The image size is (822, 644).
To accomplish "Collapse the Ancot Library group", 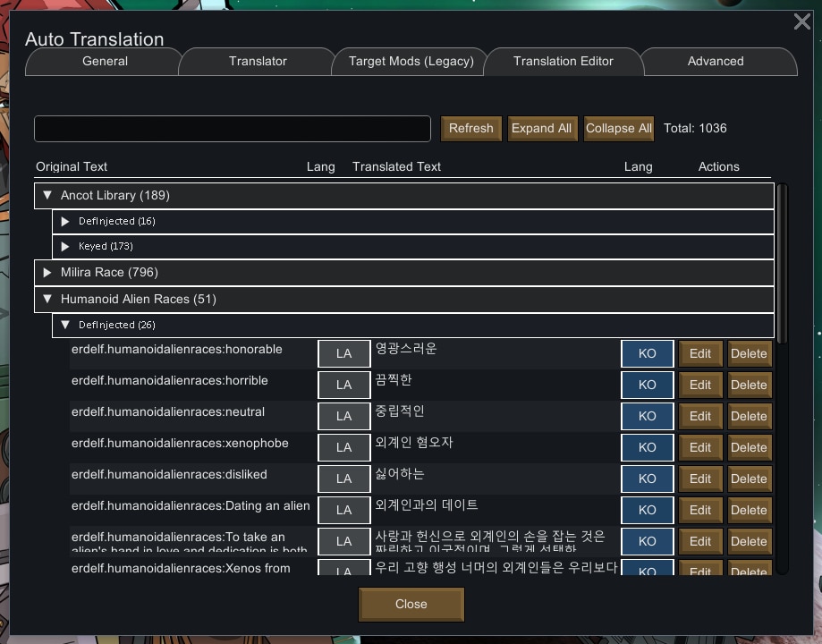I will (x=47, y=195).
